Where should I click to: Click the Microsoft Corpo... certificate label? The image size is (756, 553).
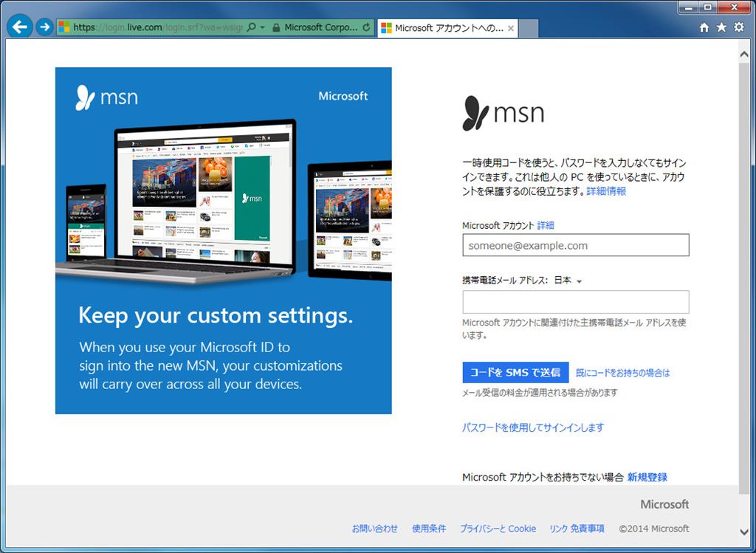click(x=321, y=27)
